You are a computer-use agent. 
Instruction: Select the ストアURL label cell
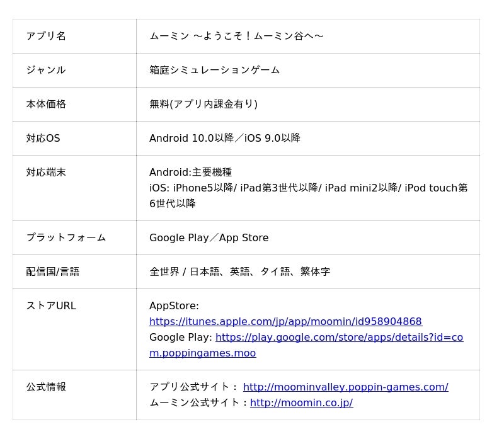[51, 305]
